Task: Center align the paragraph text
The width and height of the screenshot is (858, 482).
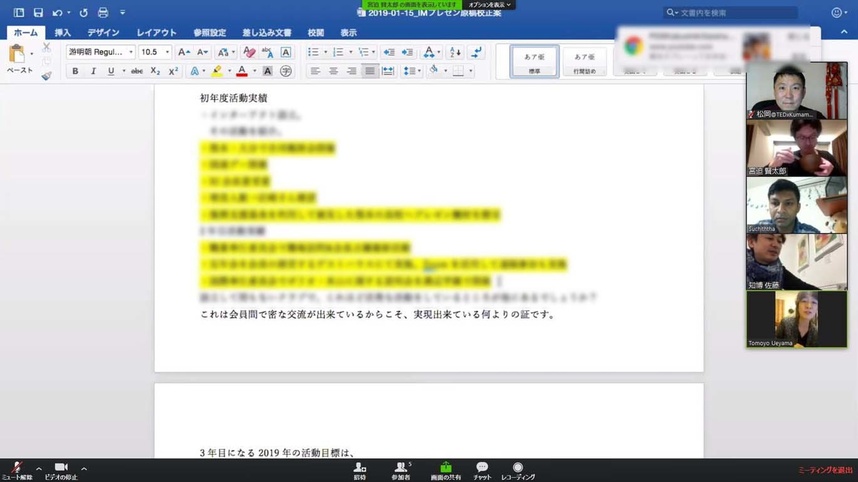Action: click(333, 71)
